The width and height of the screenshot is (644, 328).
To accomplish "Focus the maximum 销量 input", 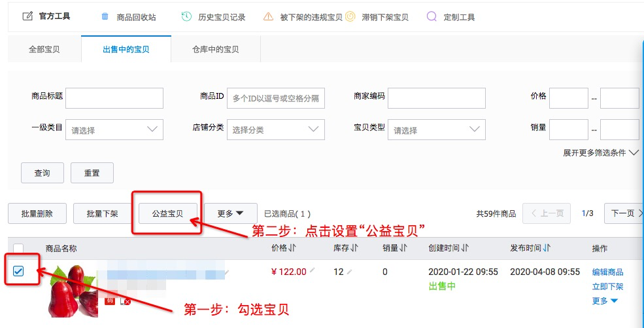I will (x=619, y=130).
